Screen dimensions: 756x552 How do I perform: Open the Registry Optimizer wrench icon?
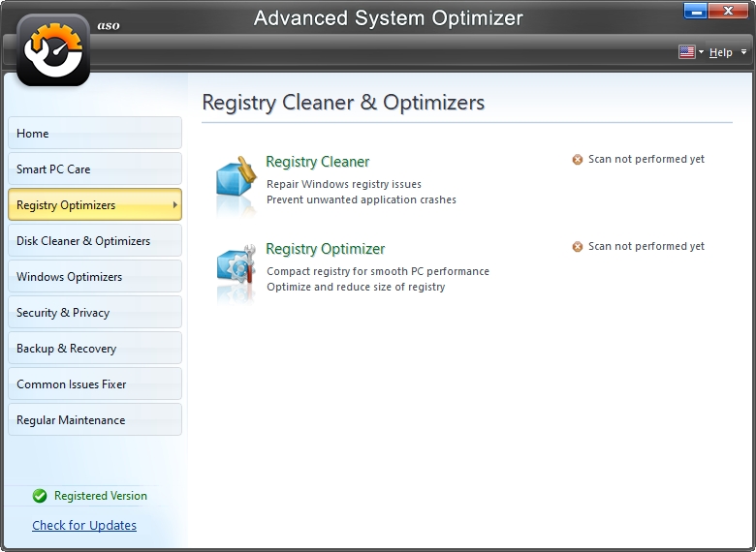236,263
